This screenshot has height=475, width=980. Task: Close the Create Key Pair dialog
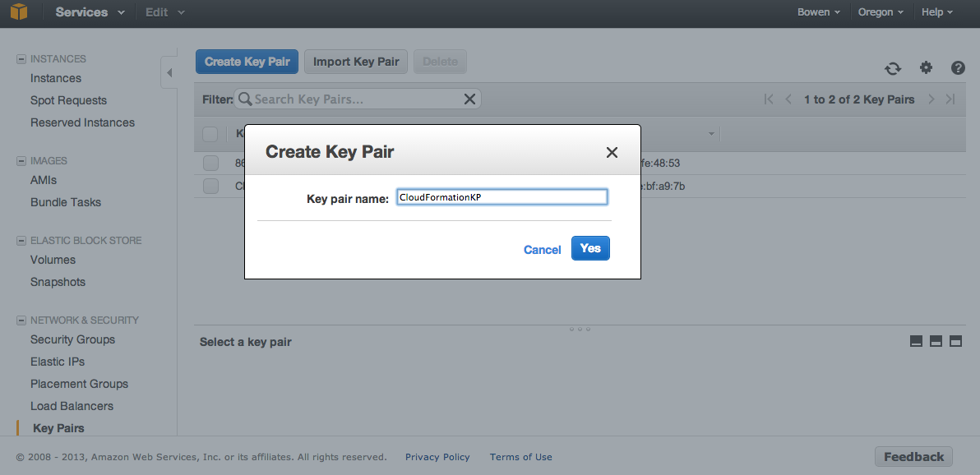[x=612, y=152]
